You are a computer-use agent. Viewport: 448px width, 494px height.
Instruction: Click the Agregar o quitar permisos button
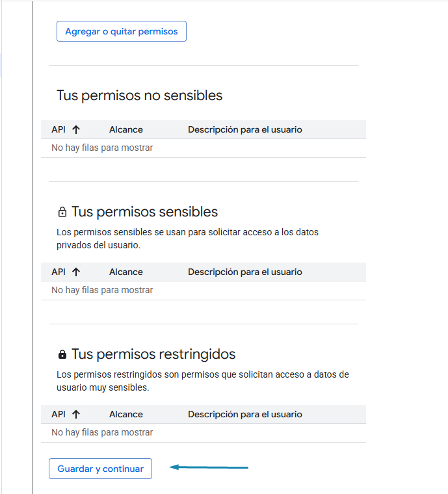[x=122, y=31]
